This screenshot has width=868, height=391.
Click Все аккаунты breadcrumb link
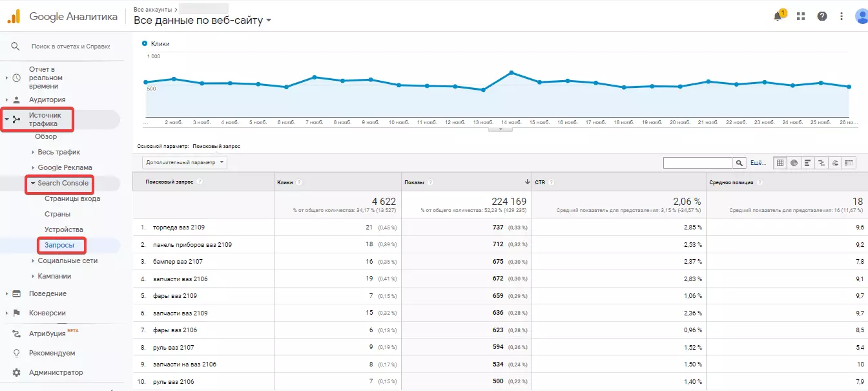[153, 10]
